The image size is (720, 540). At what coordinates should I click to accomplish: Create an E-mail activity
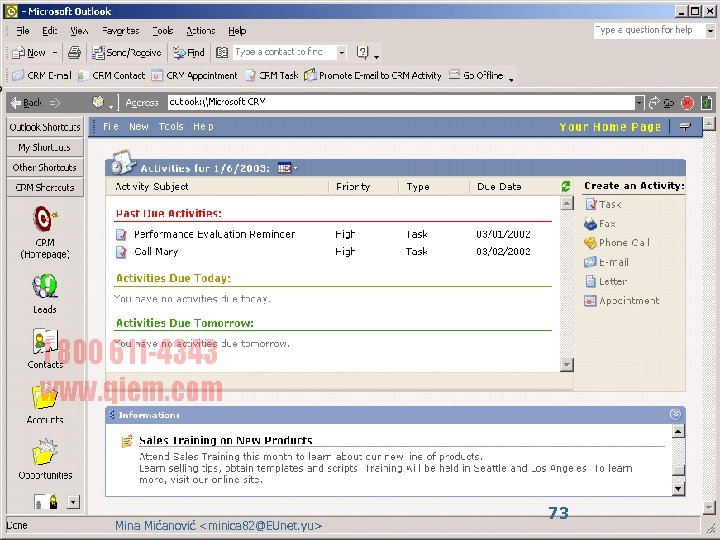606,262
